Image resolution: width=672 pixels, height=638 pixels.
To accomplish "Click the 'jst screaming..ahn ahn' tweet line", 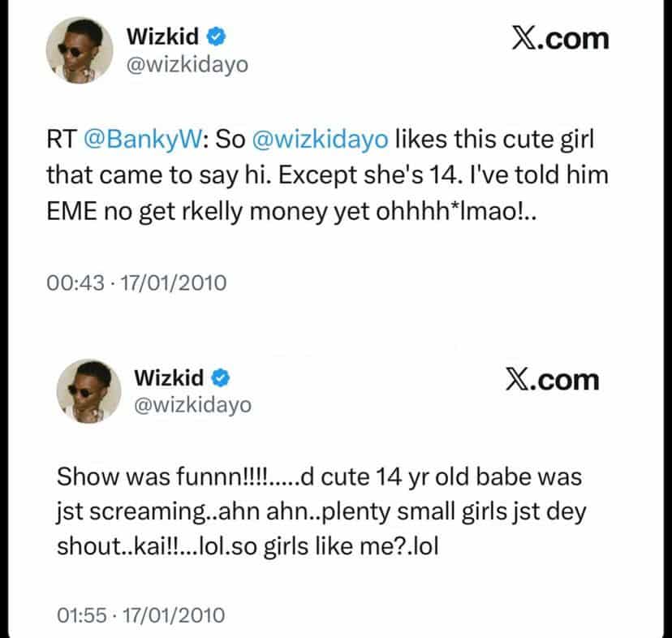I will click(321, 512).
